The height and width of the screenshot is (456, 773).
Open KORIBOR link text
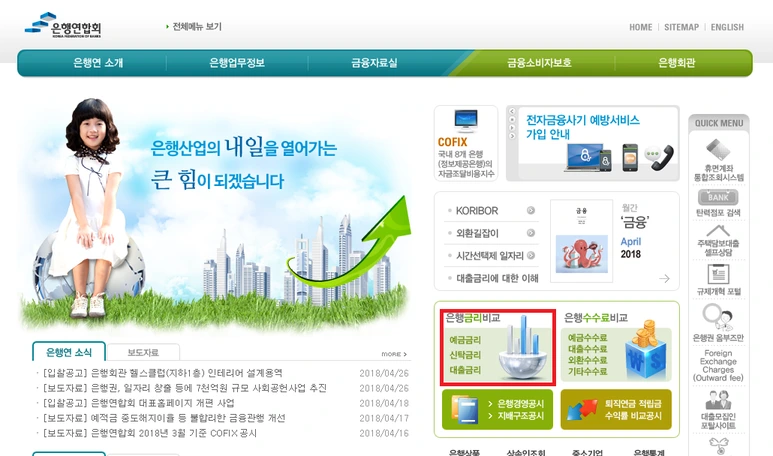point(477,210)
